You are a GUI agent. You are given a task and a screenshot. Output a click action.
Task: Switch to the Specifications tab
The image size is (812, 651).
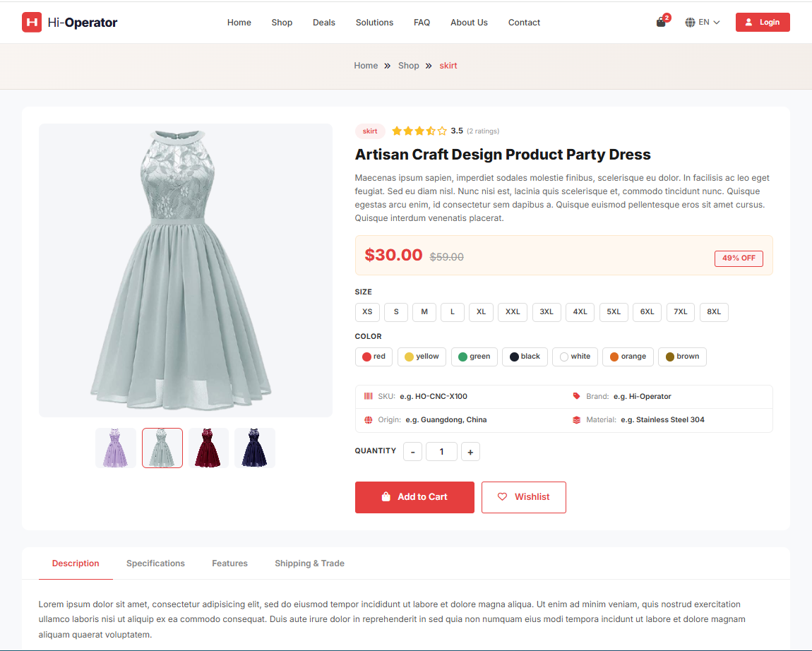pos(155,563)
